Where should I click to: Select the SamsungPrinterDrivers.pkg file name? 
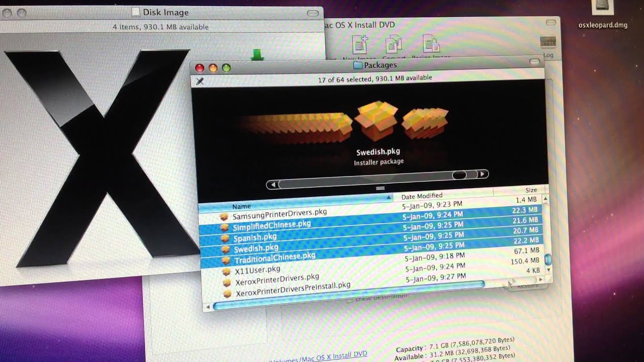click(280, 214)
